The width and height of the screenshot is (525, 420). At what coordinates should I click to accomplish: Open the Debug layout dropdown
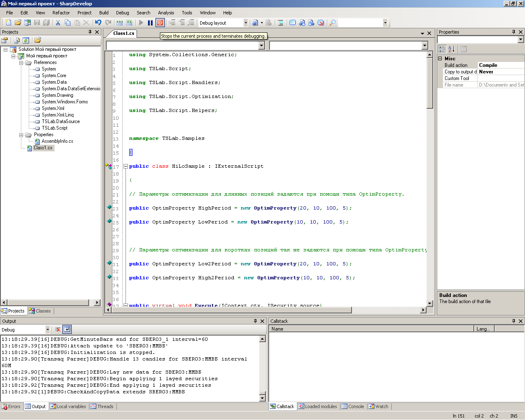[246, 23]
